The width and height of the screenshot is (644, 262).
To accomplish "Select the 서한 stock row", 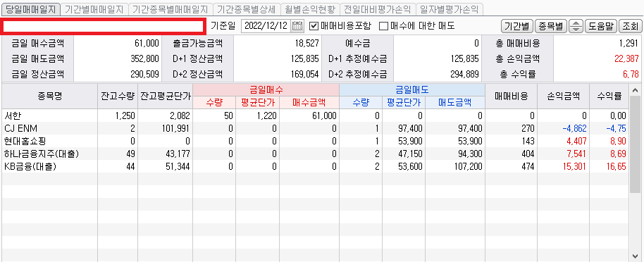I will click(316, 116).
